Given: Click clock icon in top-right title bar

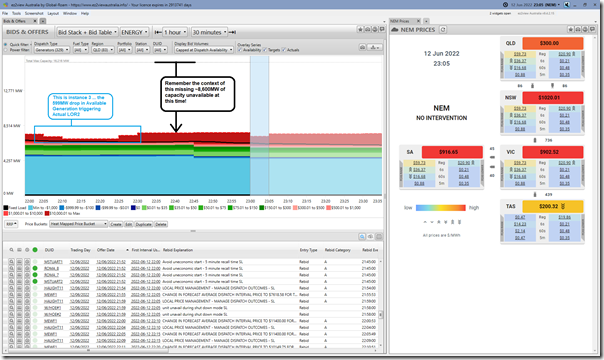Looking at the screenshot, I should [505, 5].
